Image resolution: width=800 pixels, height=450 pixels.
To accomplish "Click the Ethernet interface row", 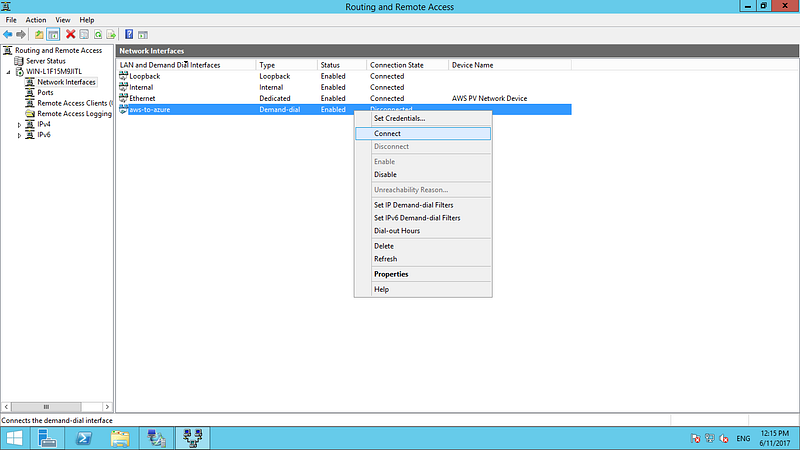I will 344,98.
